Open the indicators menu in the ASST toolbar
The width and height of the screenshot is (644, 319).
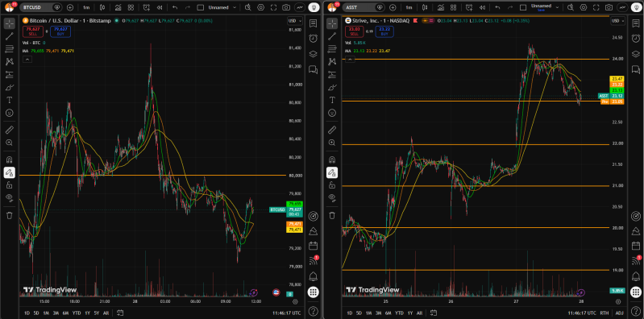pos(440,7)
